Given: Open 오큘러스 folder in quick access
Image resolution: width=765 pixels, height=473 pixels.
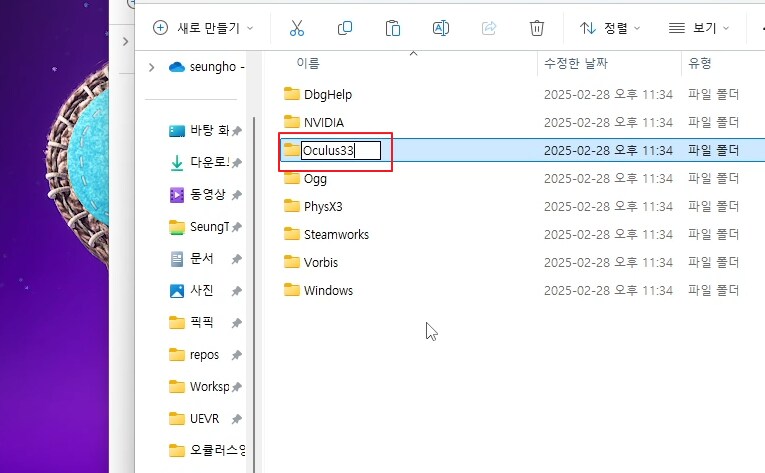Looking at the screenshot, I should click(x=207, y=450).
